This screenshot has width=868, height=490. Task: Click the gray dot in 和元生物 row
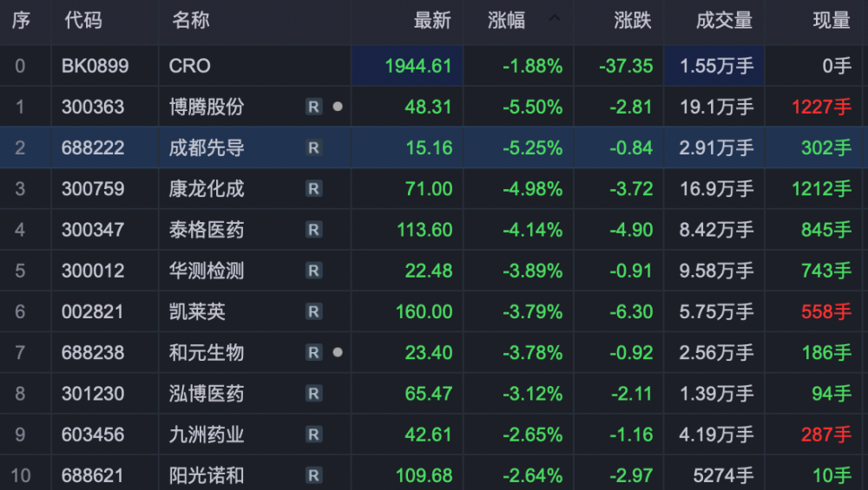(338, 352)
